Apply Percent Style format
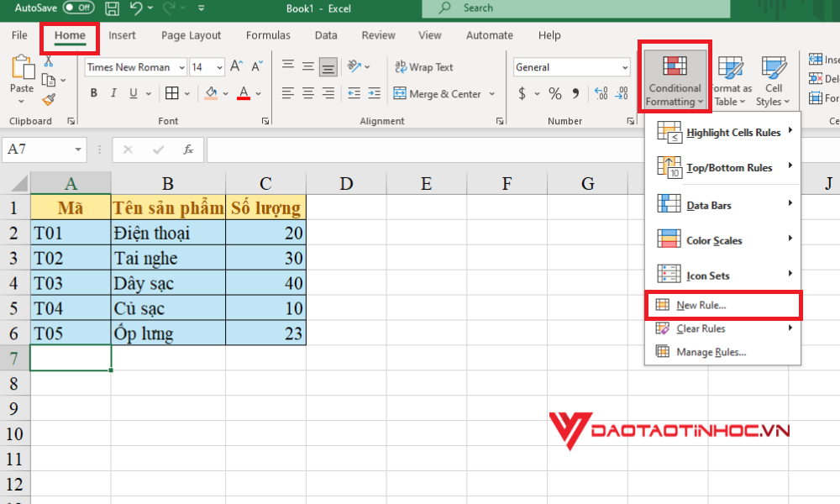The width and height of the screenshot is (840, 504). 555,94
